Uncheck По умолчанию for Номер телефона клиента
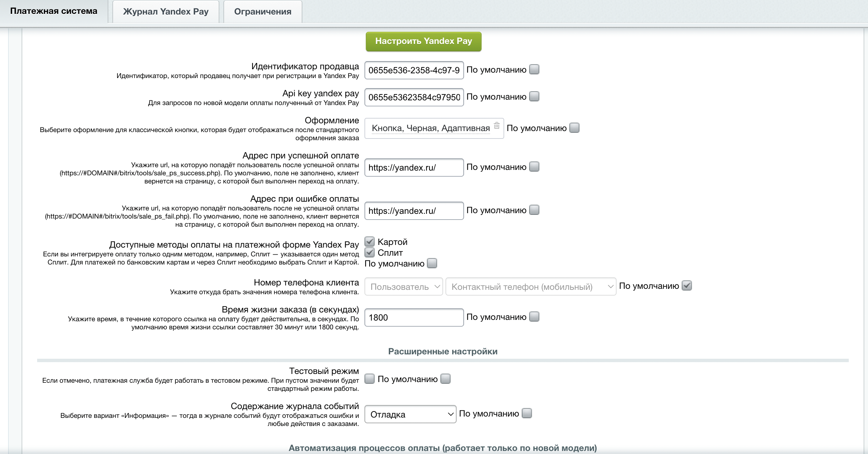The width and height of the screenshot is (868, 454). [687, 286]
